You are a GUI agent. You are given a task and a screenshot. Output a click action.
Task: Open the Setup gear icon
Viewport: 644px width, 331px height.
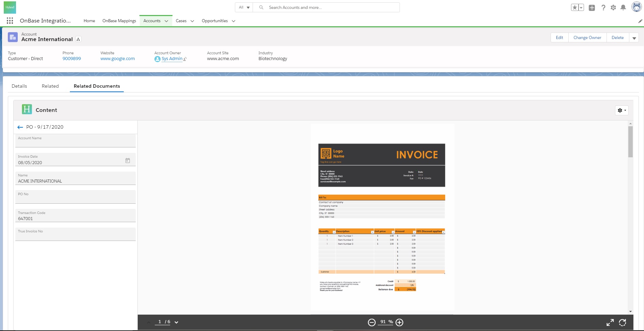(x=613, y=8)
